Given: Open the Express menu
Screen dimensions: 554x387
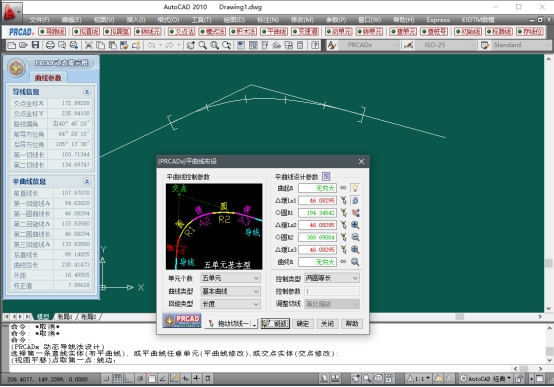Looking at the screenshot, I should (438, 20).
